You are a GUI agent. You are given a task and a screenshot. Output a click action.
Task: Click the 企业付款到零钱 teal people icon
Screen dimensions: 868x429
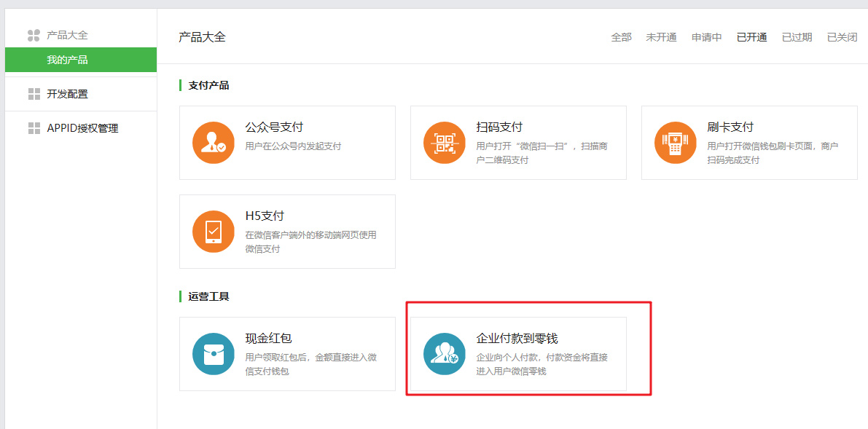pos(445,354)
